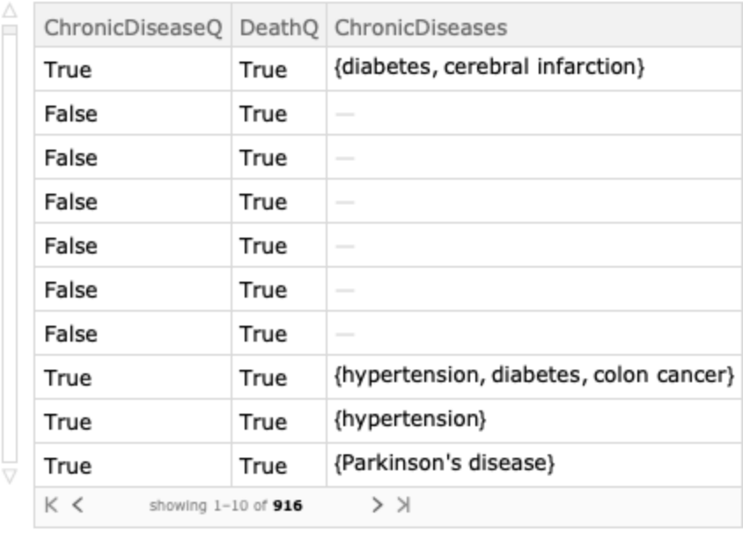Screen dimensions: 743x560
Task: Select the DeathQ column header
Action: (278, 27)
